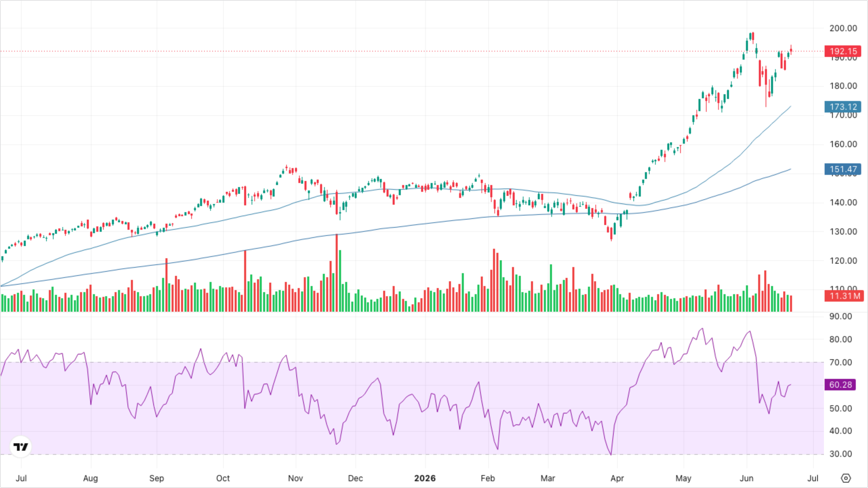Click the 180.00 price scale label
Viewport: 868px width, 488px height.
tap(843, 86)
